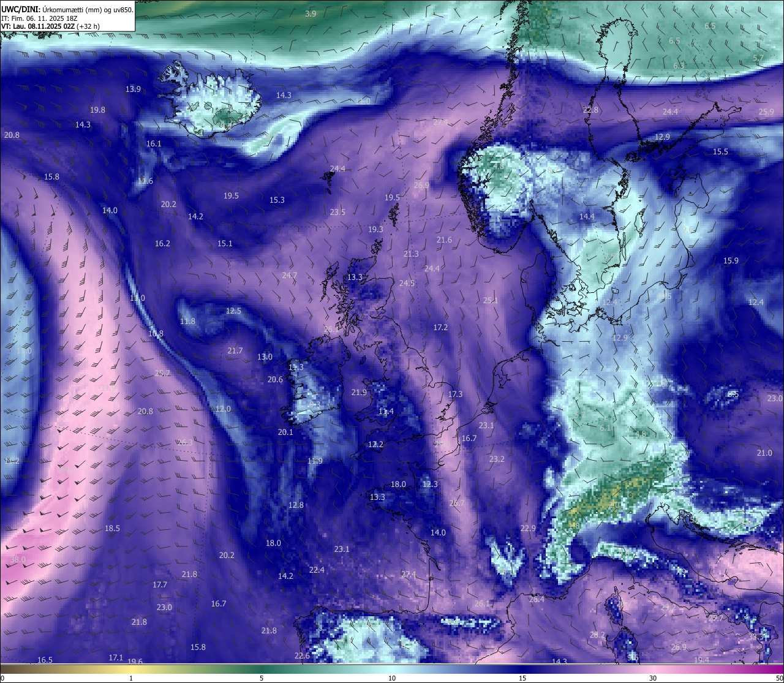
Task: Pick the 13.9 value west of Iceland
Action: (x=133, y=89)
